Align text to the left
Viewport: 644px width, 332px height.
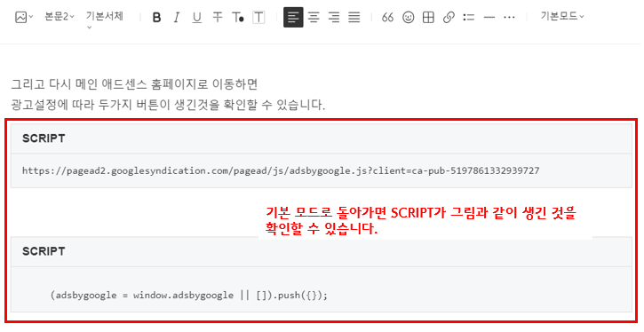293,17
